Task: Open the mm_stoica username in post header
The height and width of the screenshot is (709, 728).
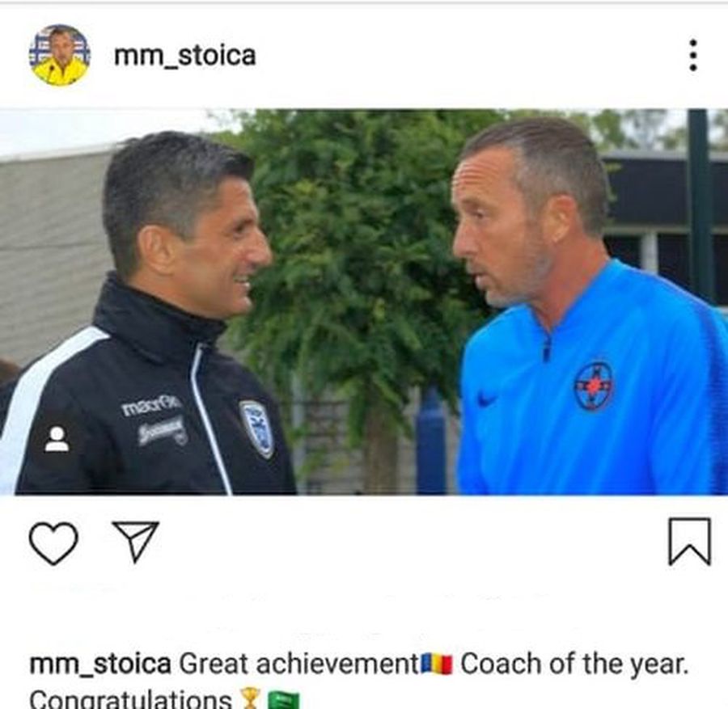Action: [x=184, y=55]
